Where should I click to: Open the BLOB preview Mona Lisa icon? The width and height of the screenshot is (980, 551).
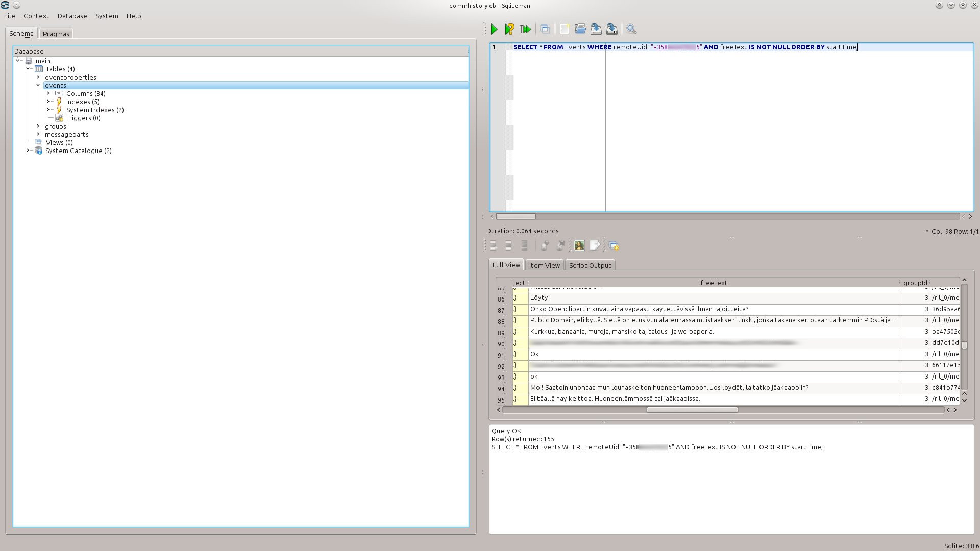579,245
